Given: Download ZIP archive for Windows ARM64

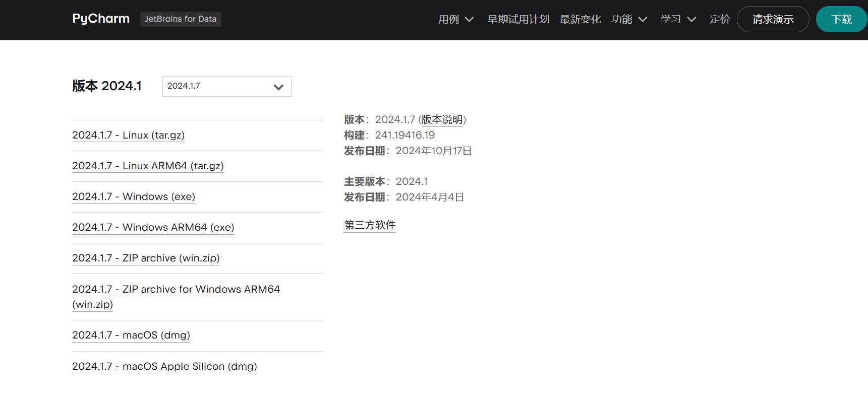Looking at the screenshot, I should pyautogui.click(x=176, y=289).
